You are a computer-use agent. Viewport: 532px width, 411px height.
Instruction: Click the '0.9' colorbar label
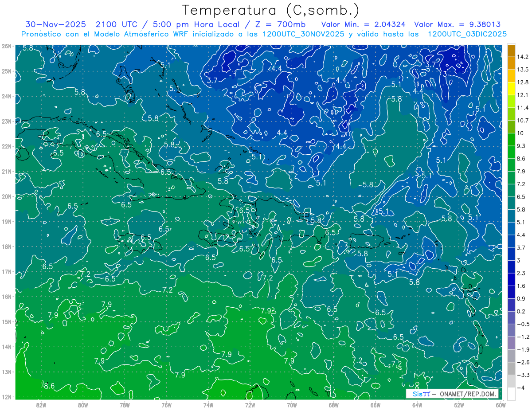pos(521,298)
